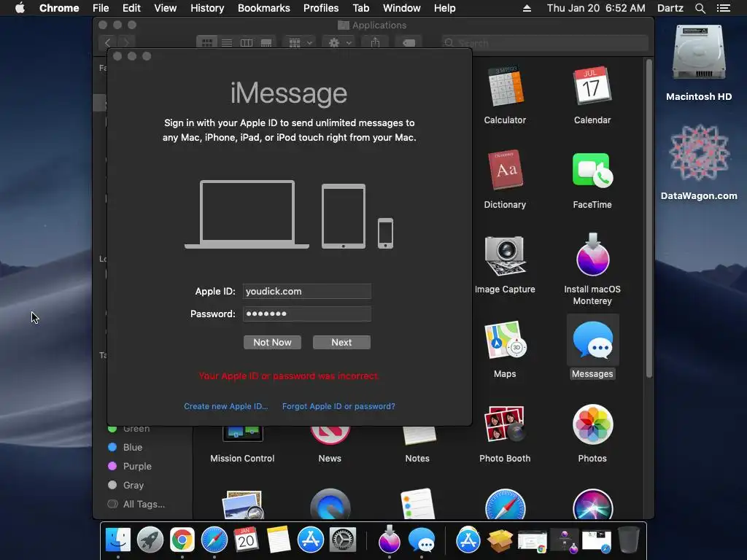Switch Finder to column view
Image resolution: width=747 pixels, height=560 pixels.
click(247, 43)
